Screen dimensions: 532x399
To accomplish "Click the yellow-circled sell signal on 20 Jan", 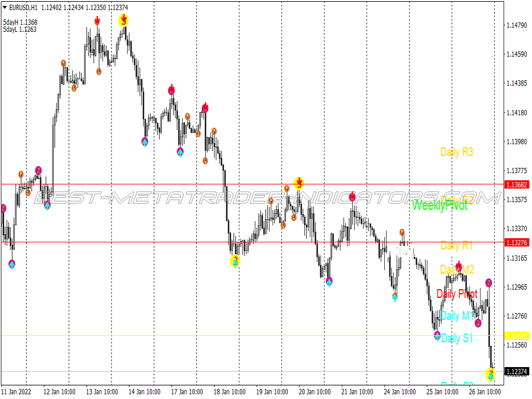I will (x=299, y=183).
